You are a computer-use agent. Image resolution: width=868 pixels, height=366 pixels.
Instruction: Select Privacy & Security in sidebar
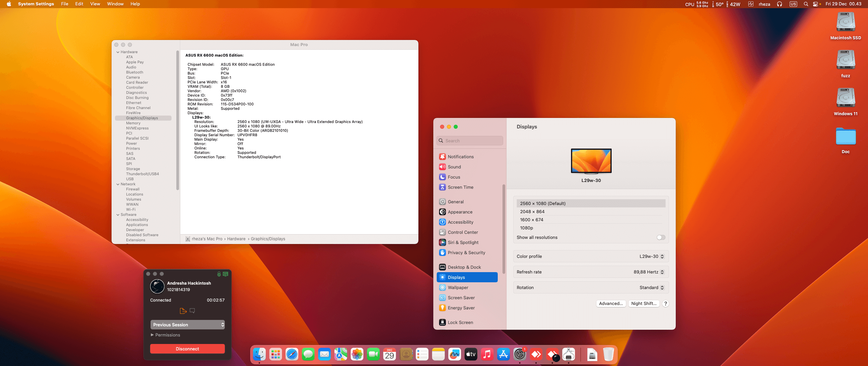coord(466,252)
